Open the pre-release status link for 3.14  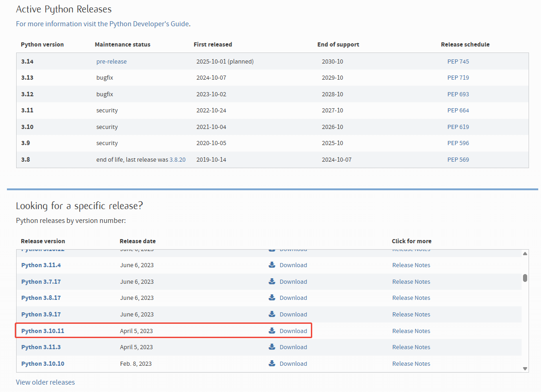112,61
